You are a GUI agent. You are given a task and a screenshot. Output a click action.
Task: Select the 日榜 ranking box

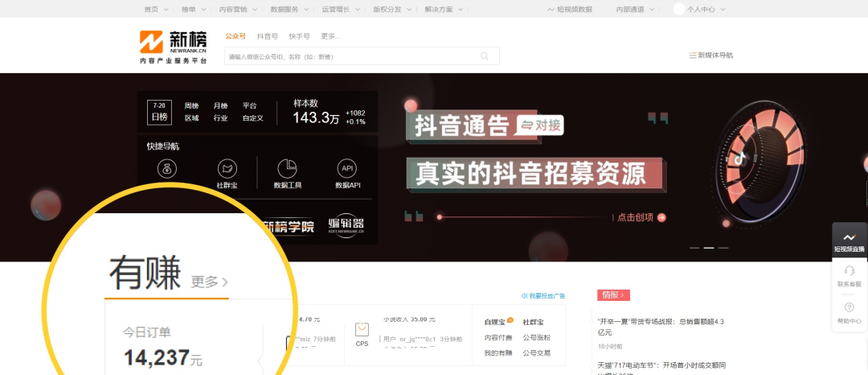[x=159, y=112]
